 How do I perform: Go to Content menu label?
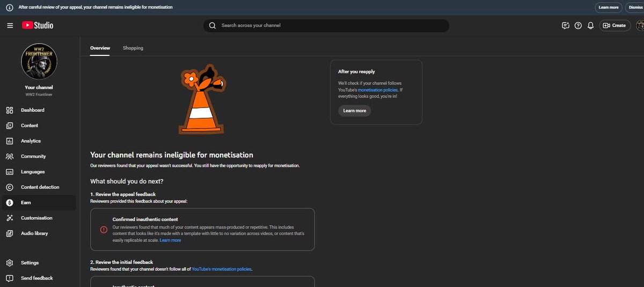30,126
